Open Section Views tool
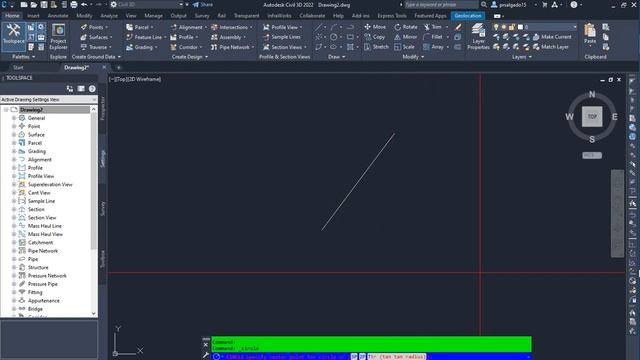The height and width of the screenshot is (360, 640). 284,47
